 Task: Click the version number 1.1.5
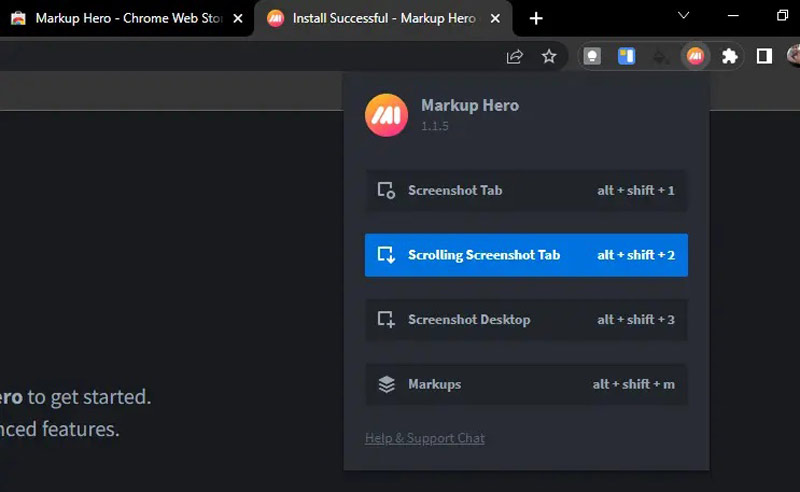click(x=435, y=126)
